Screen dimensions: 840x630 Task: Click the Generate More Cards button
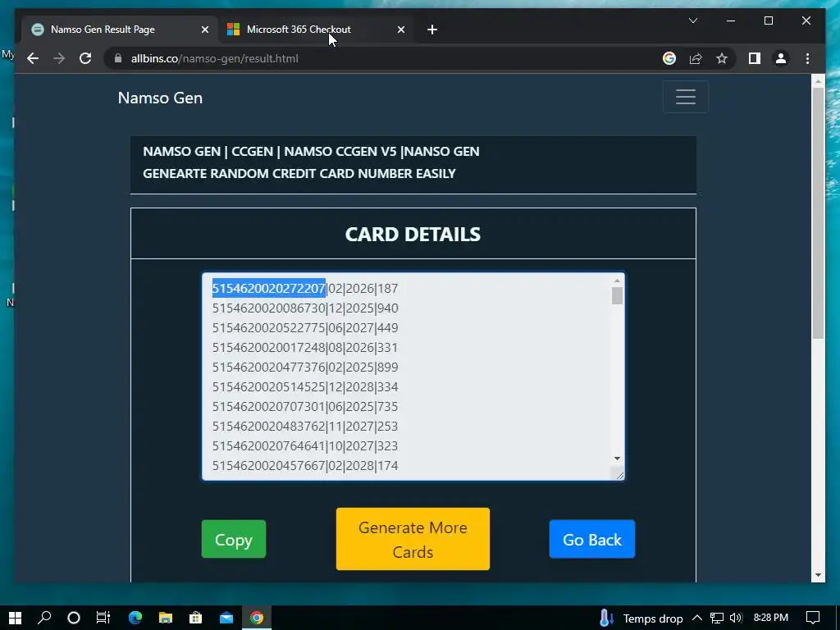[x=413, y=539]
